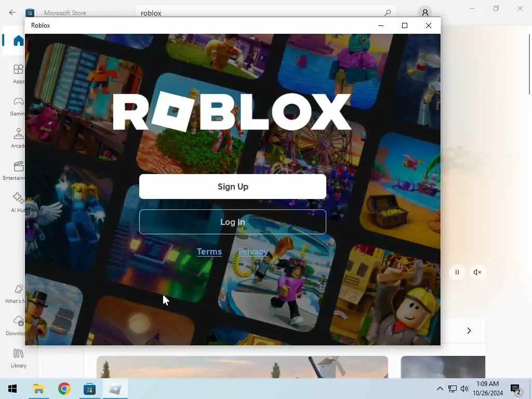Open Library in Microsoft Store sidebar
Screen dimensions: 532x399
point(18,358)
